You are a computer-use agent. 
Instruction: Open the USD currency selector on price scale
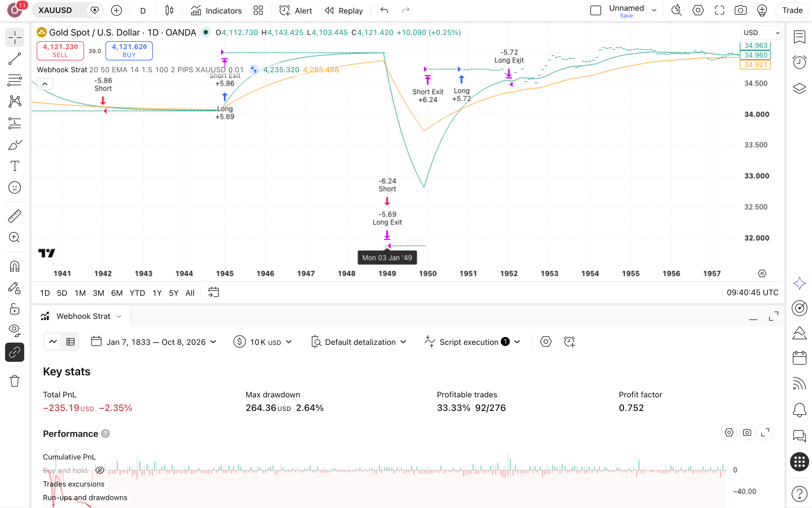pyautogui.click(x=761, y=32)
